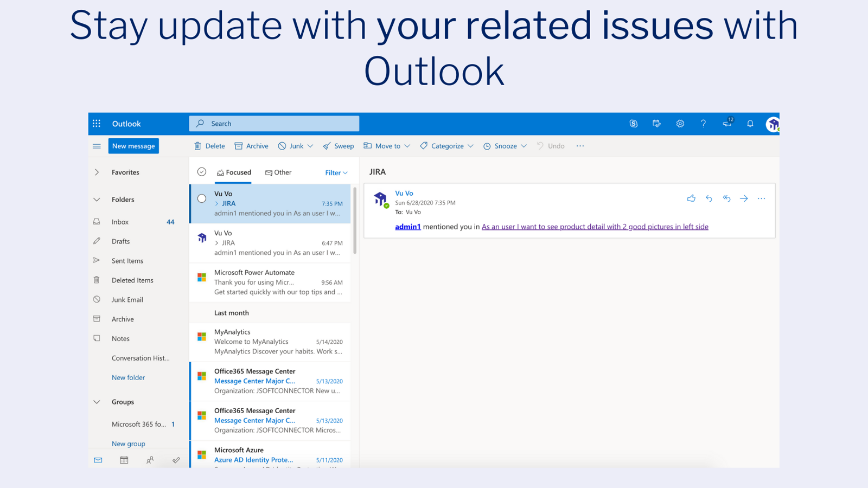Image resolution: width=868 pixels, height=488 pixels.
Task: Switch to the Other tab
Action: [278, 172]
